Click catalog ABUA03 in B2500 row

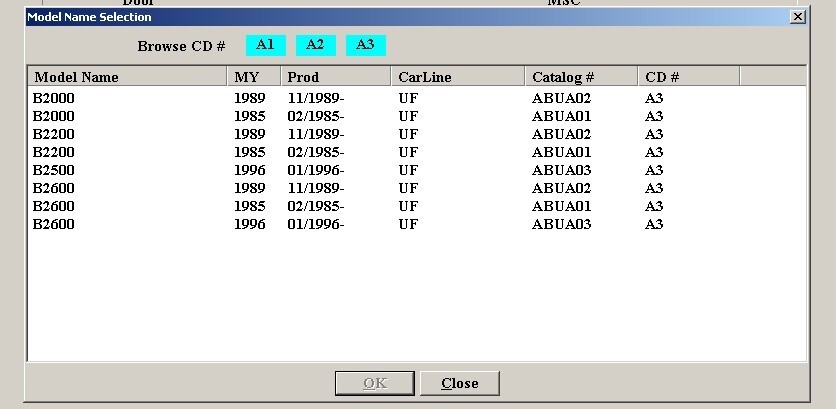point(561,171)
